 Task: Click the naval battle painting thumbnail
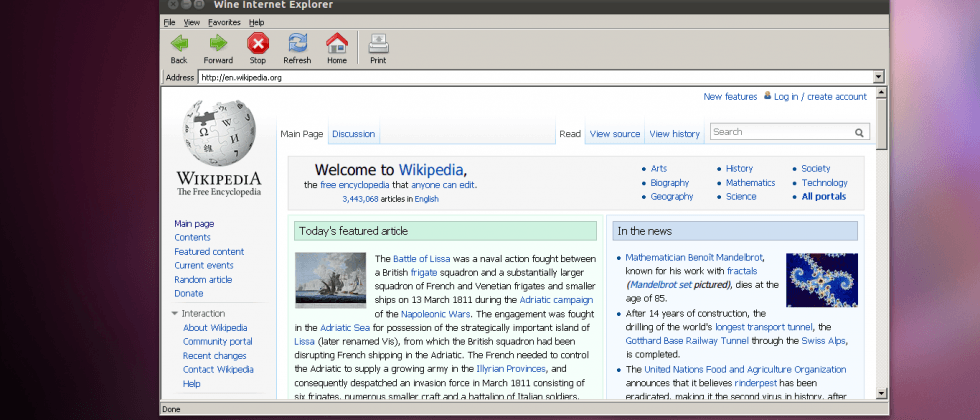click(330, 280)
